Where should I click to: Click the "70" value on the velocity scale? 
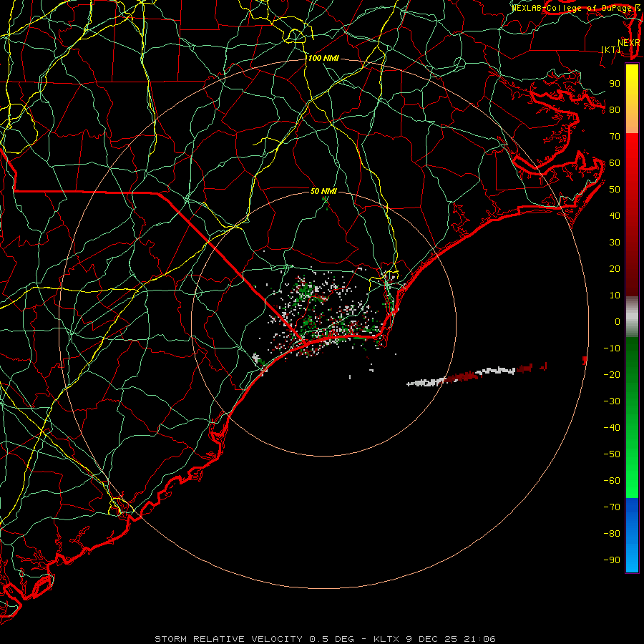(615, 137)
